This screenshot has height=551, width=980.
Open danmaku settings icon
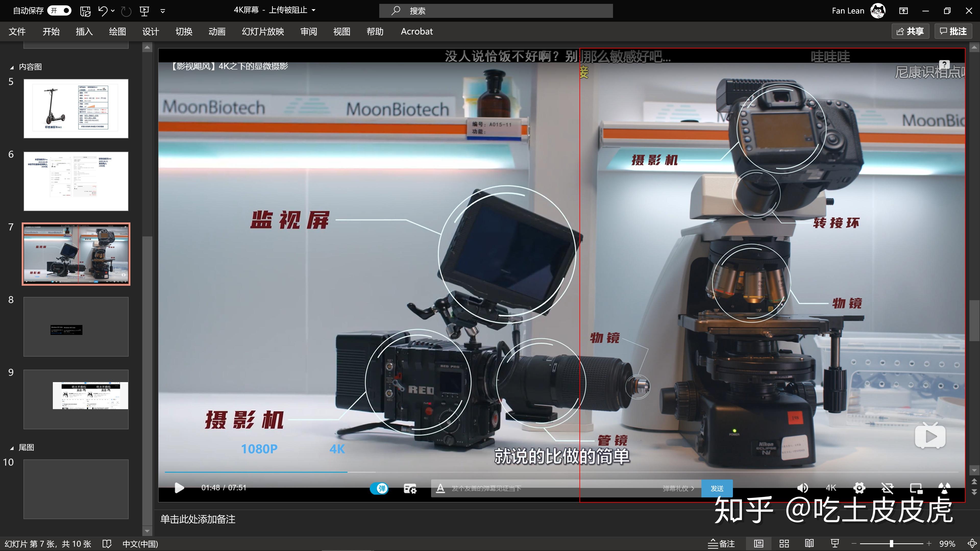coord(410,488)
